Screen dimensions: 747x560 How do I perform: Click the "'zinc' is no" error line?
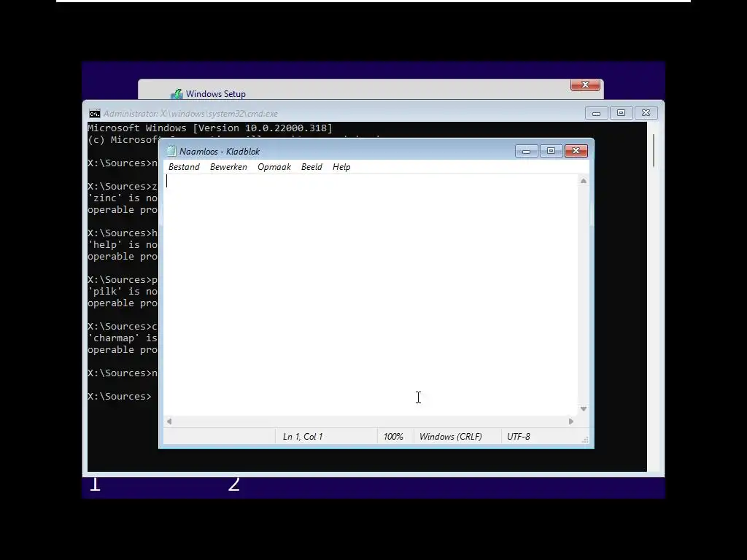click(122, 198)
